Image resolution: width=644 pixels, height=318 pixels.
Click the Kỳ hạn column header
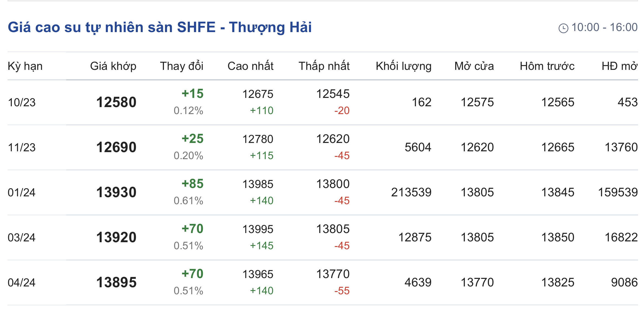(x=25, y=66)
